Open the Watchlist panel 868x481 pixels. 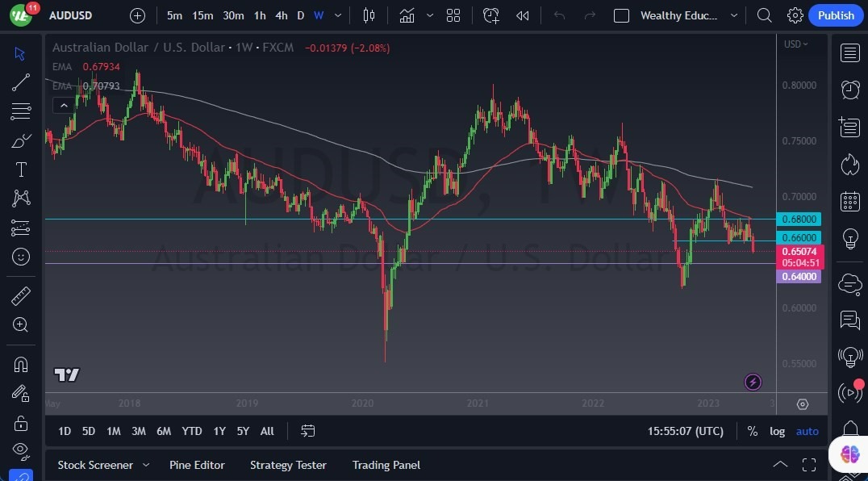click(849, 52)
